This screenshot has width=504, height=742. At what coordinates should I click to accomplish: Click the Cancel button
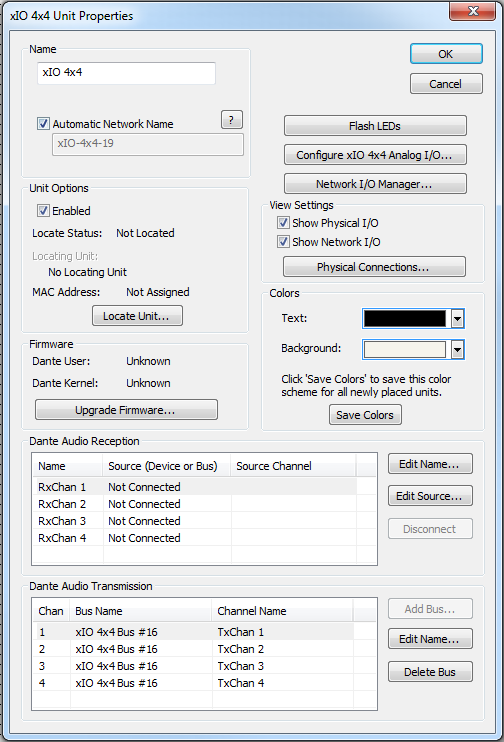tap(446, 84)
